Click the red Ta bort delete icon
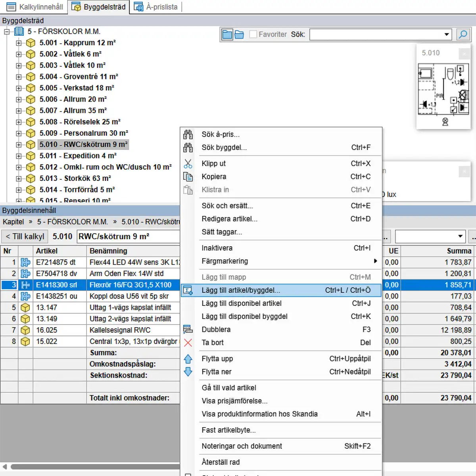Screen dimensions: 476x476 [x=188, y=343]
